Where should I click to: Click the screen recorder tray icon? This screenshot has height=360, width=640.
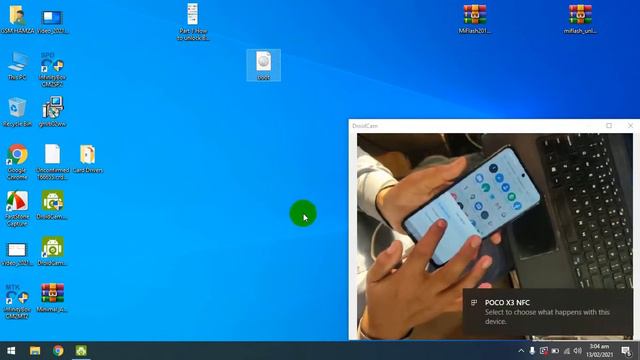click(544, 351)
